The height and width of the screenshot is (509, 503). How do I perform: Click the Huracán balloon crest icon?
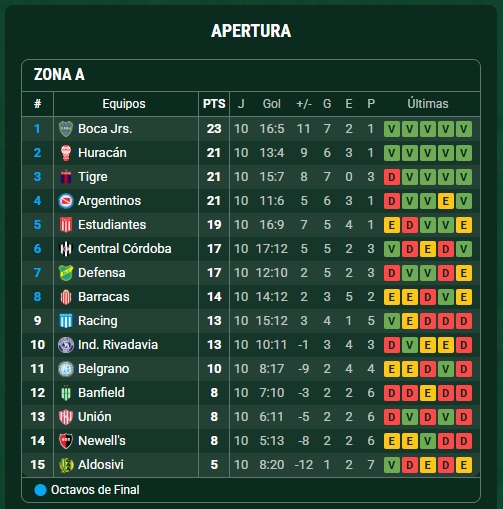(66, 153)
